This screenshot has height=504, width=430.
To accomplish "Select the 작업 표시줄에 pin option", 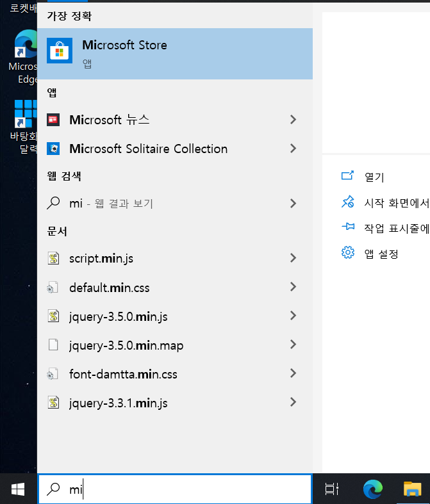I will (397, 229).
